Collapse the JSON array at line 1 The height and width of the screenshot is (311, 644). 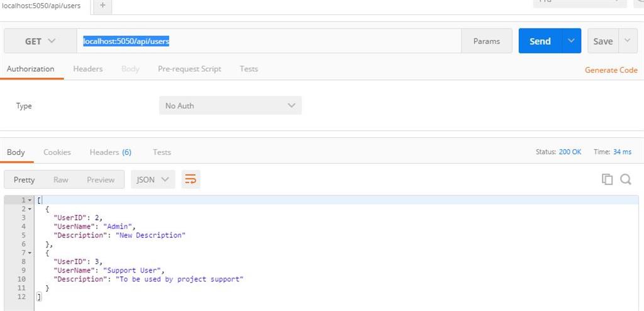point(29,200)
